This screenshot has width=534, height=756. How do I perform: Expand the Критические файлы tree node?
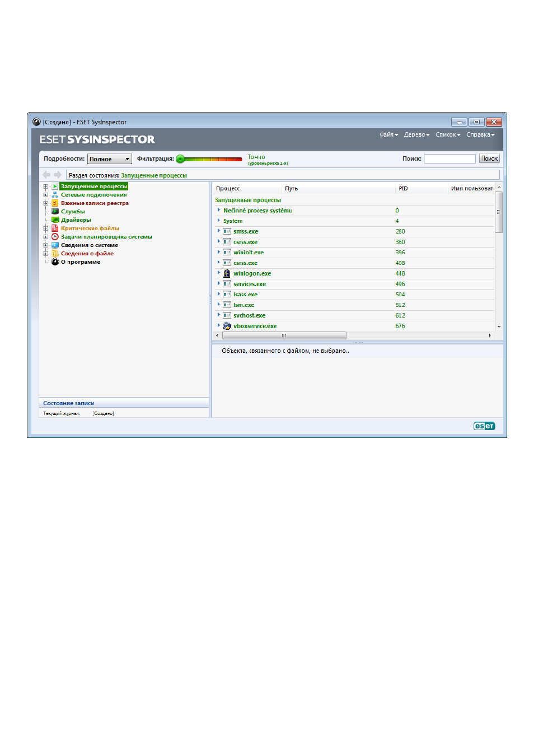click(x=46, y=228)
